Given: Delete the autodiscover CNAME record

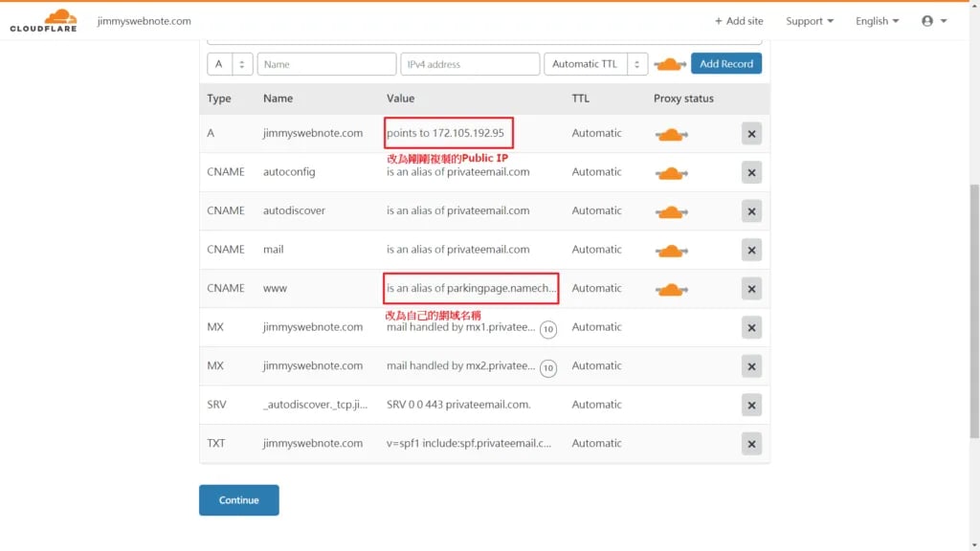Looking at the screenshot, I should (x=751, y=211).
